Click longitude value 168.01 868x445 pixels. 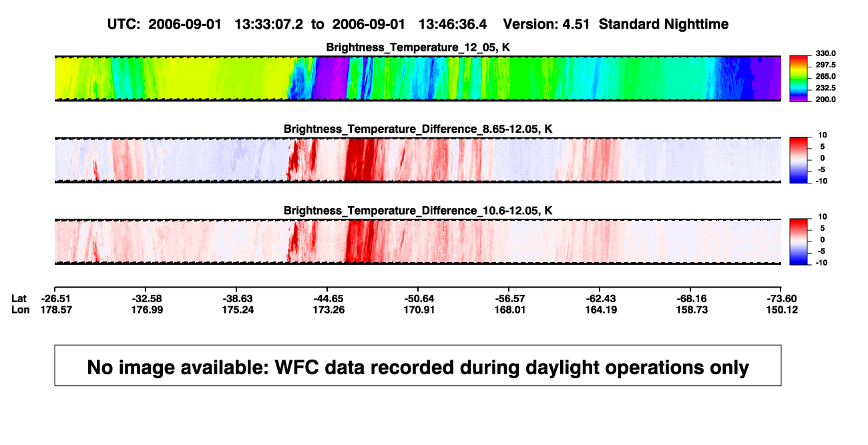(509, 310)
